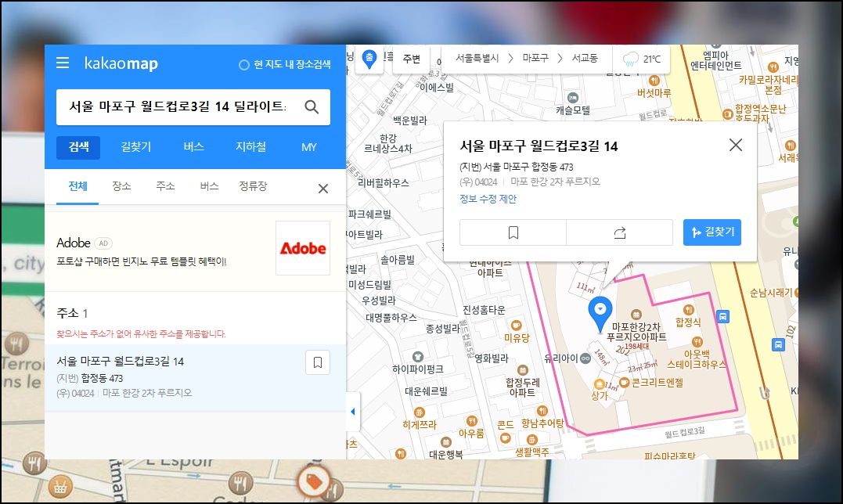Click the 합정식 restaurant icon
Screen dimensions: 843x504
tap(688, 310)
